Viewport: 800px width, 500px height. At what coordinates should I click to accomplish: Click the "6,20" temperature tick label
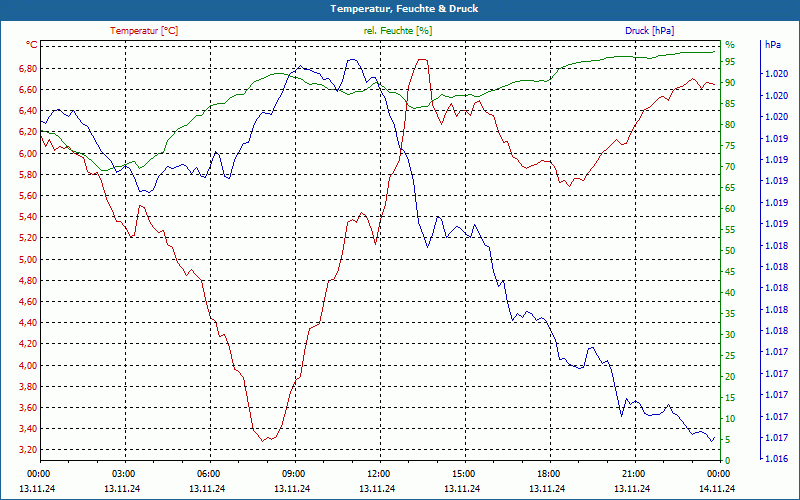pyautogui.click(x=29, y=132)
